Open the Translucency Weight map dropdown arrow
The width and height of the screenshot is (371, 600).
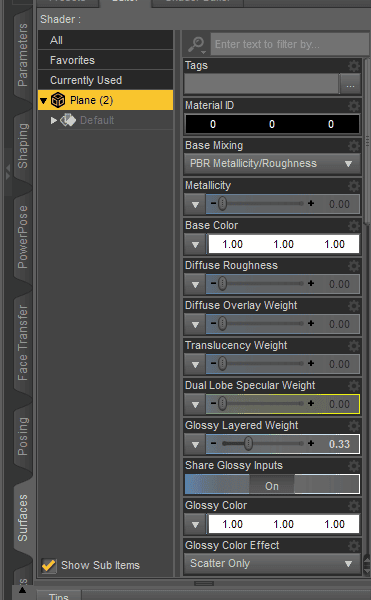point(195,364)
